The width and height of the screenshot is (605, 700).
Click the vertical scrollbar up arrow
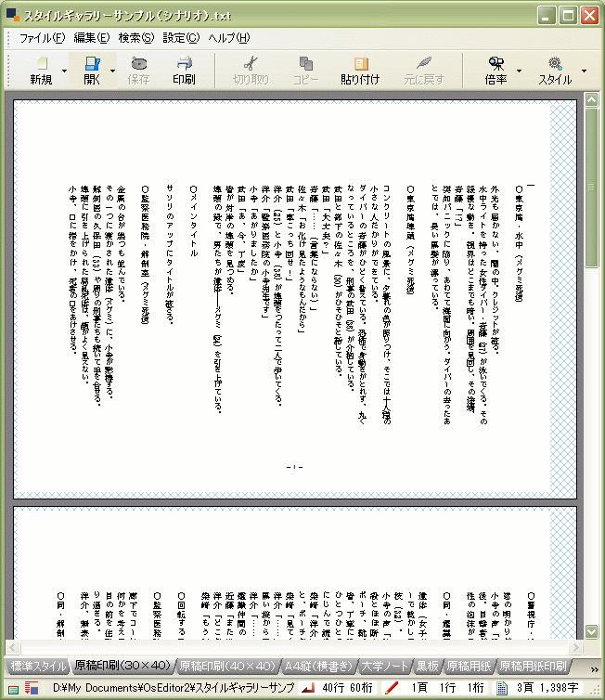click(x=592, y=99)
